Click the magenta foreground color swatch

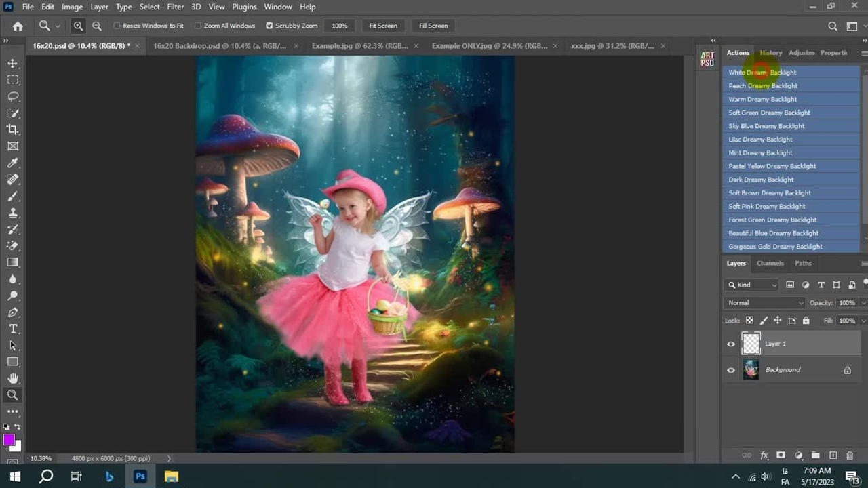tap(9, 440)
